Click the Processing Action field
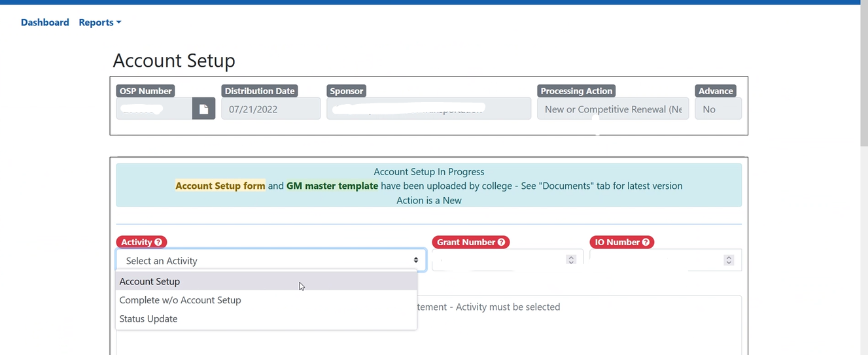This screenshot has width=868, height=355. [613, 109]
